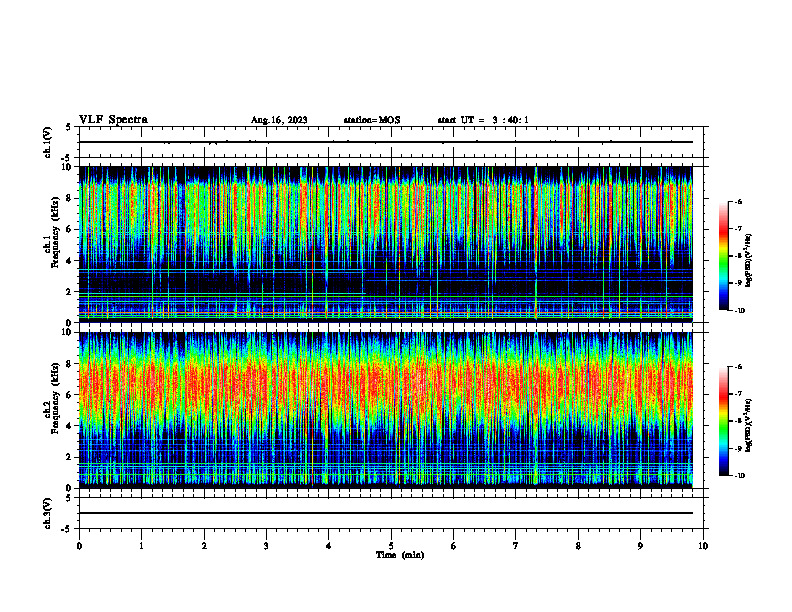
Task: Click the "2" kHz tick on ch.2 frequency axis
Action: tap(70, 457)
